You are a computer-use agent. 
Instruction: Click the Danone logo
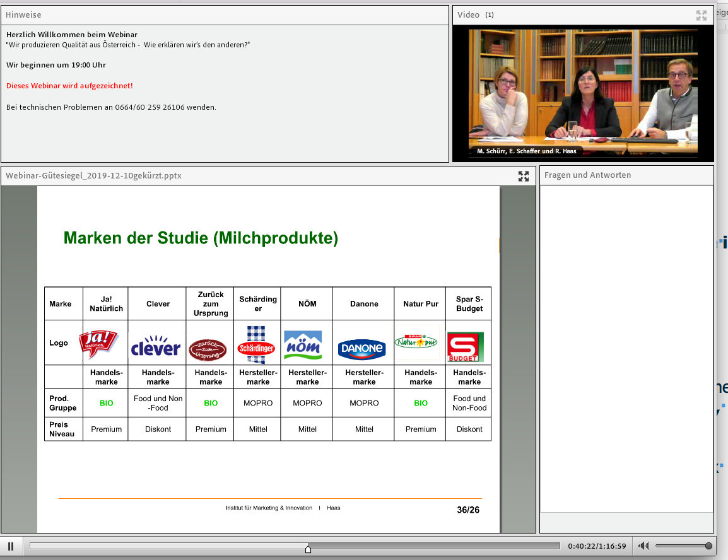(361, 348)
